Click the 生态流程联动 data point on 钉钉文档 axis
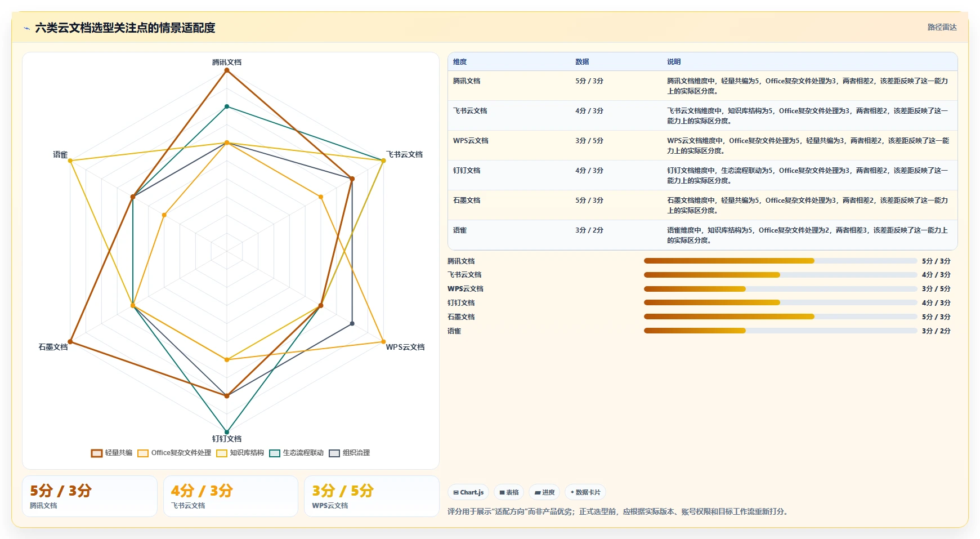Image resolution: width=980 pixels, height=539 pixels. point(227,433)
